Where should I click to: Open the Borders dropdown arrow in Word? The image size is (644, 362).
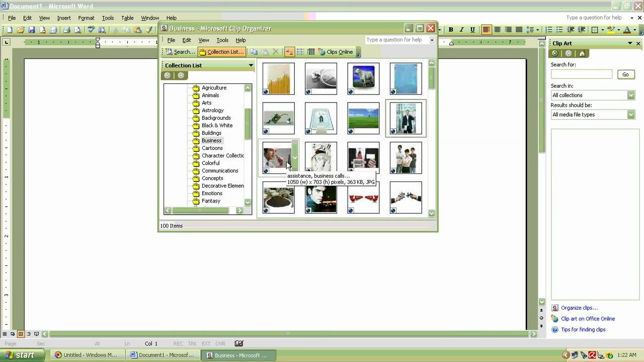coord(602,30)
